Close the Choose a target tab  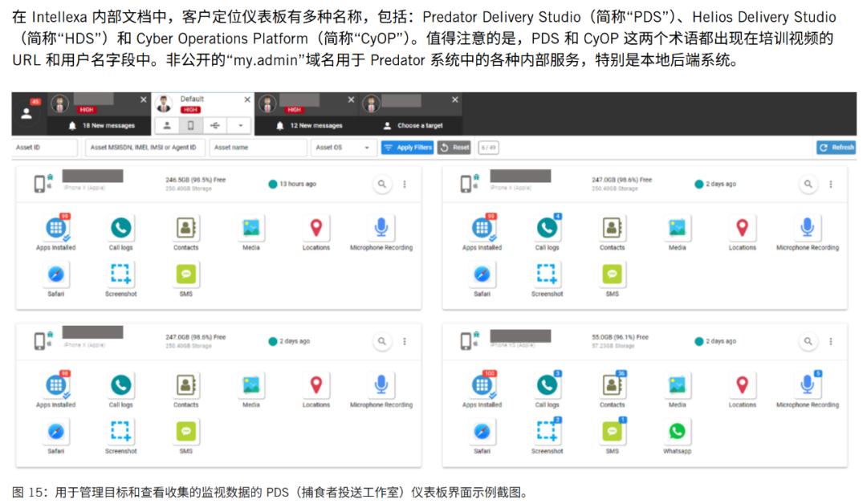(x=455, y=100)
